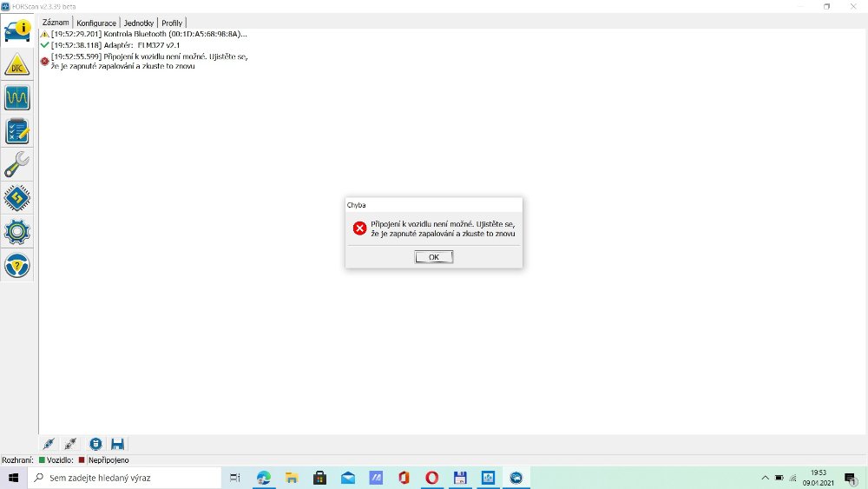Click the connect to vehicle plug icon

click(x=49, y=444)
